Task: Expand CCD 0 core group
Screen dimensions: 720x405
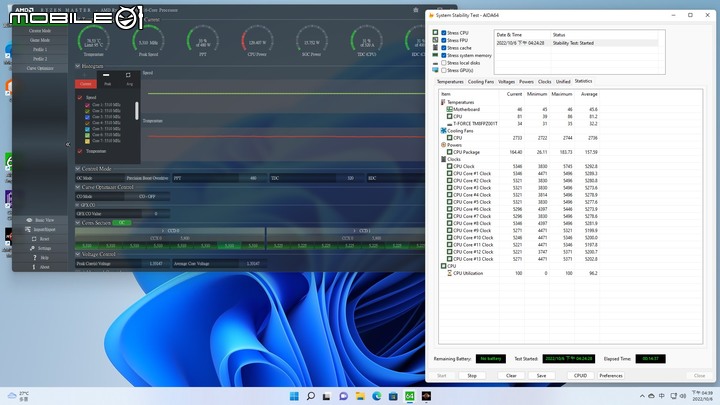Action: pyautogui.click(x=163, y=231)
